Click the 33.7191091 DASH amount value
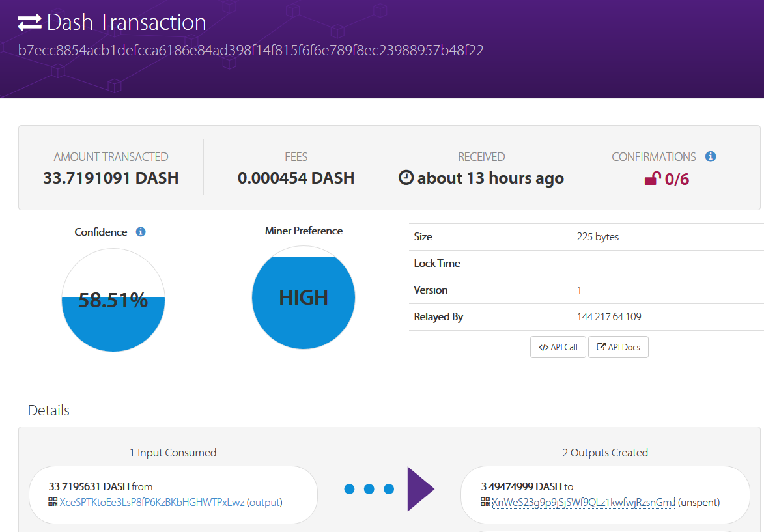Viewport: 764px width, 532px height. [111, 178]
